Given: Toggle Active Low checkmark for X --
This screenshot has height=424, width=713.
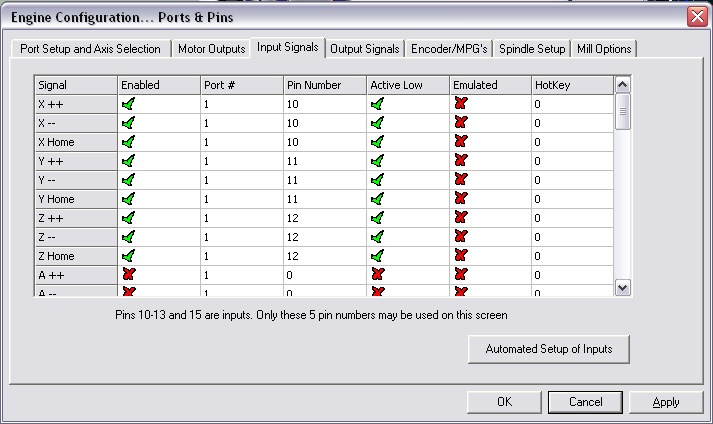Looking at the screenshot, I should [377, 123].
